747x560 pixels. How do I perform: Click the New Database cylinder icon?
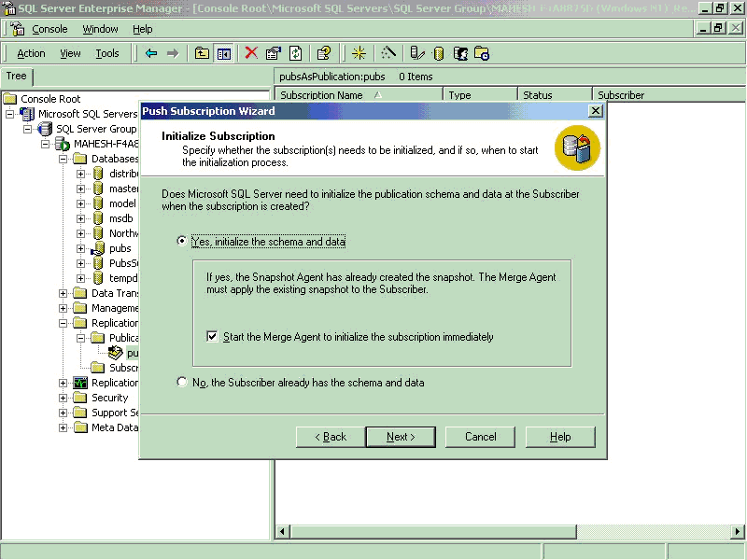439,53
